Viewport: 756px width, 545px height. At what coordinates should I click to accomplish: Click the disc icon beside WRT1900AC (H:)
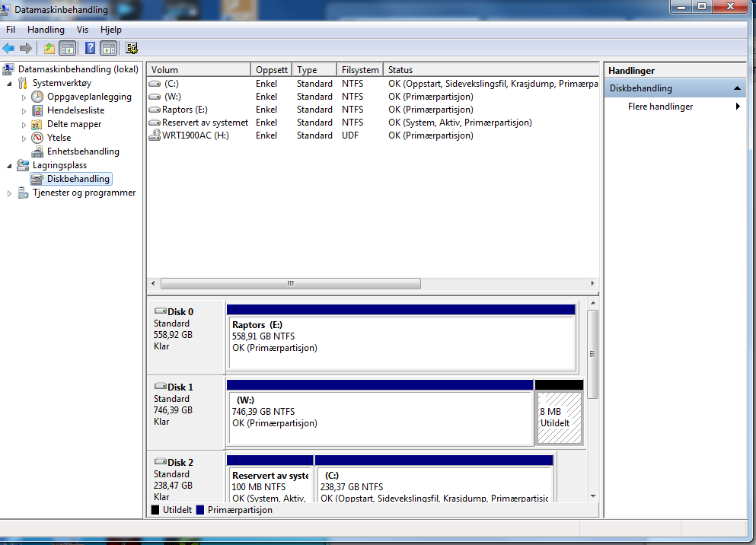tap(155, 135)
